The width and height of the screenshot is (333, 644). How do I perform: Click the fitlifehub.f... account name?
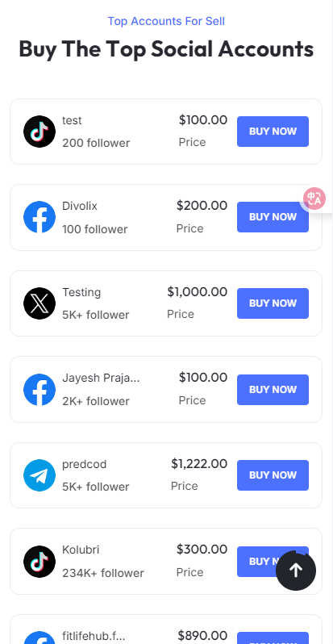(x=94, y=636)
